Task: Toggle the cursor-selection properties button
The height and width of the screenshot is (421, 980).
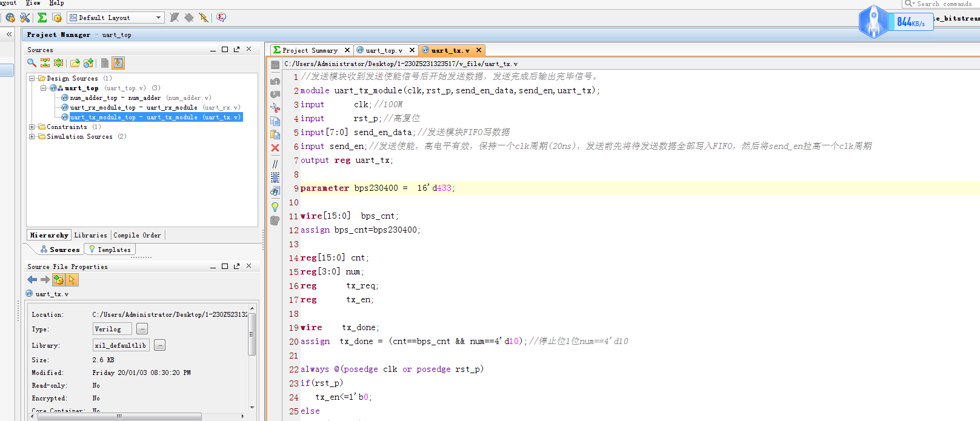Action: 72,280
